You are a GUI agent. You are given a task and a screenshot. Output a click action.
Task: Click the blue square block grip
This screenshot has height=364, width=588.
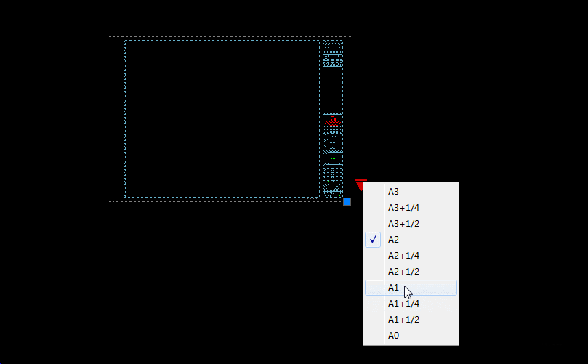coord(347,202)
